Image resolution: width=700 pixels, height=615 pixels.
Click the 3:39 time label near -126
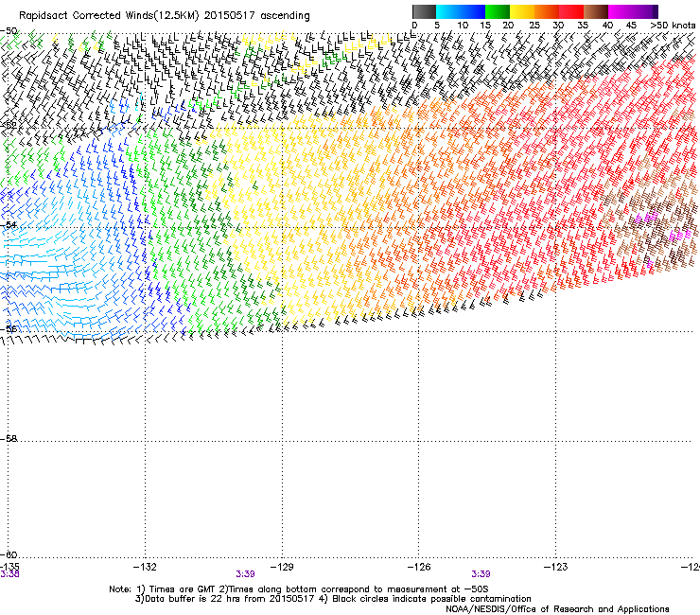[481, 574]
